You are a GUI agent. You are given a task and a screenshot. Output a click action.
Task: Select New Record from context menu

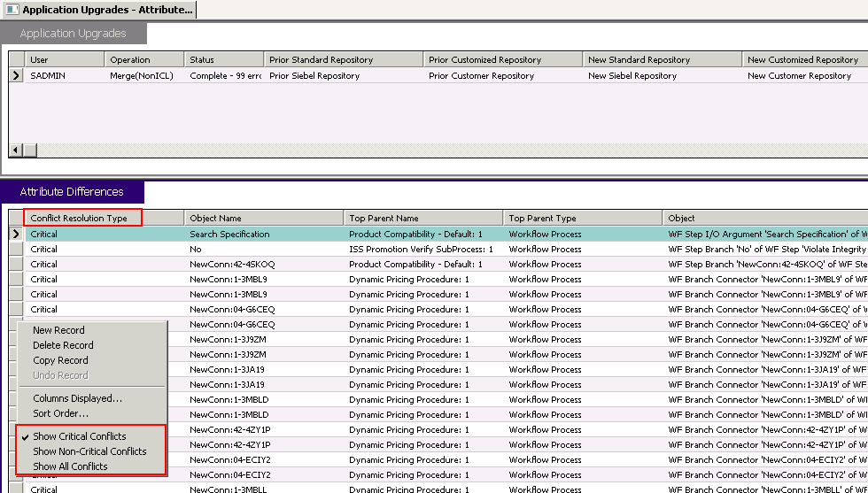[58, 330]
